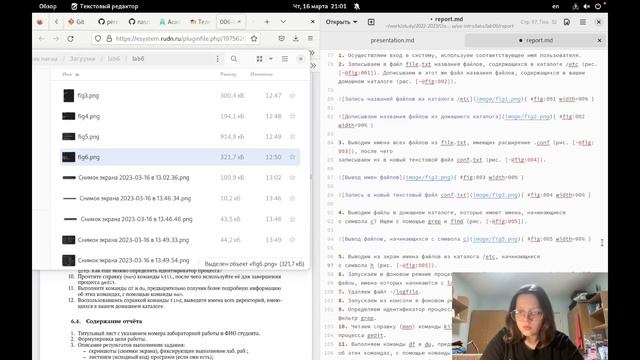
Task: Star Снимок экрана 13.46.46.png
Action: [x=292, y=219]
